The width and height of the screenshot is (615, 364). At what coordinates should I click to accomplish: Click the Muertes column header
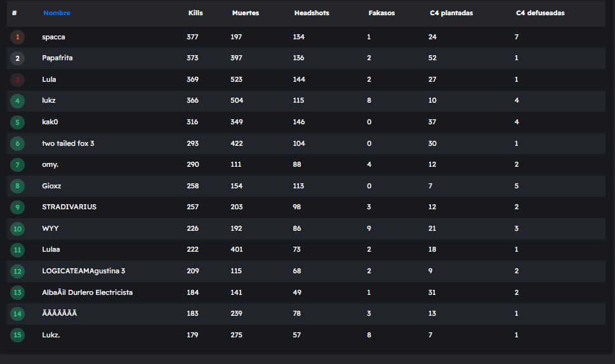[x=245, y=13]
